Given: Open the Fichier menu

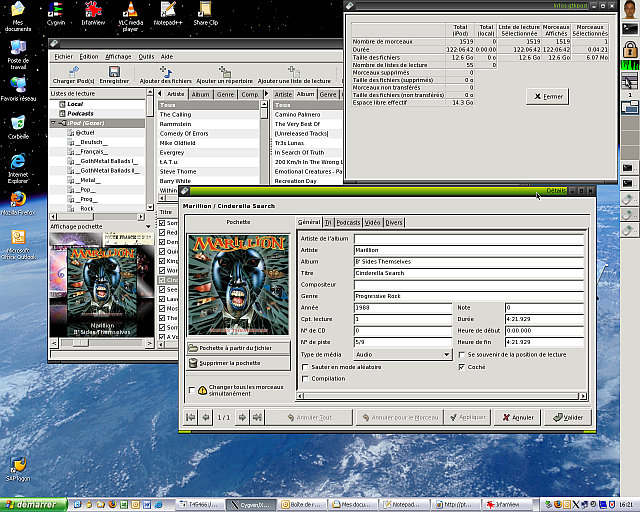Looking at the screenshot, I should coord(63,57).
